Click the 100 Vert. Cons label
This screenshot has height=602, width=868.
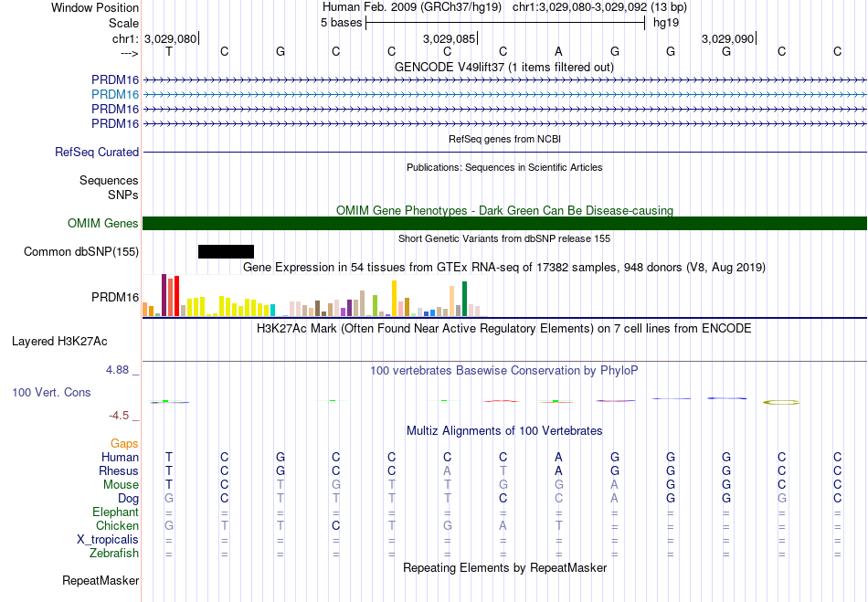pyautogui.click(x=51, y=392)
